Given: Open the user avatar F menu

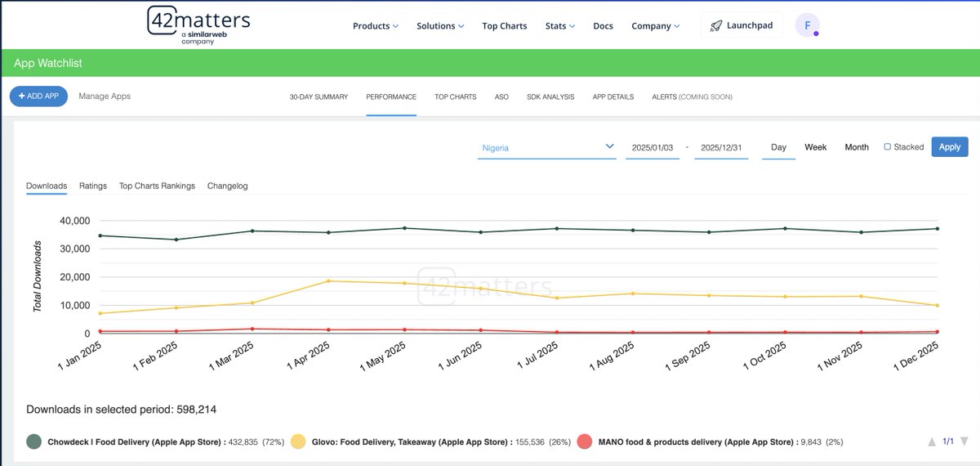Looking at the screenshot, I should pyautogui.click(x=808, y=25).
